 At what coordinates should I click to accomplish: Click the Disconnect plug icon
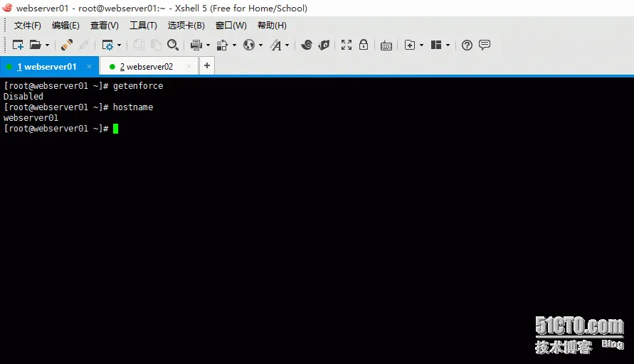coord(84,45)
